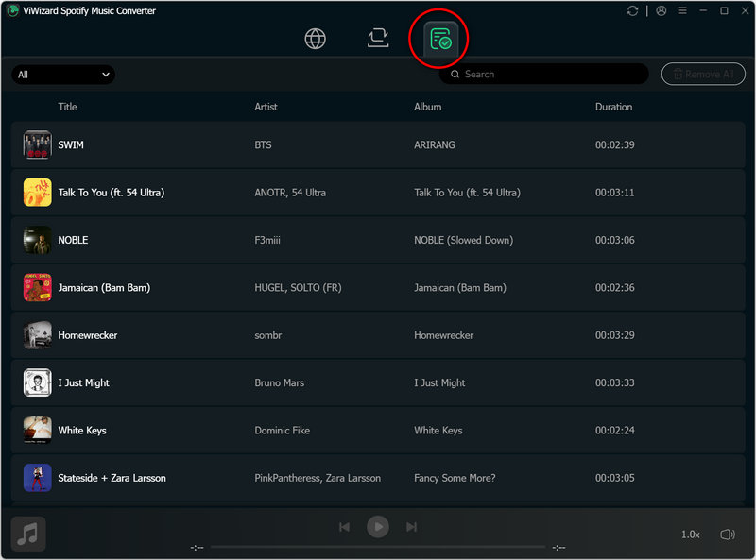Viewport: 756px width, 560px height.
Task: Skip to the next track
Action: (x=411, y=527)
